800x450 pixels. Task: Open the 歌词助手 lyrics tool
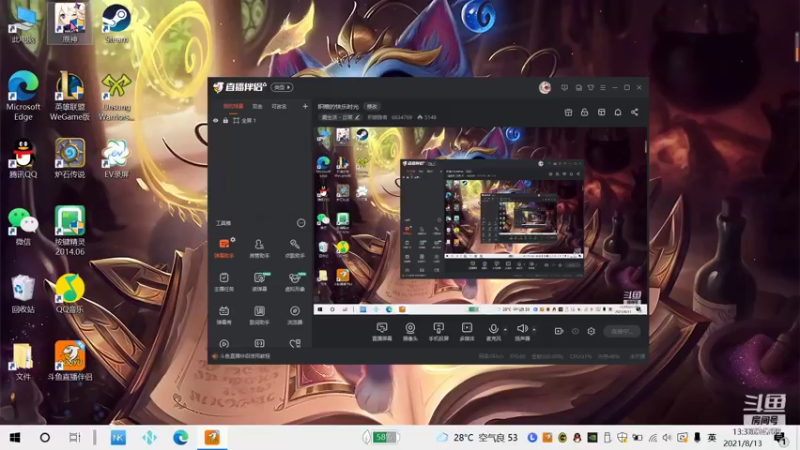pyautogui.click(x=259, y=315)
